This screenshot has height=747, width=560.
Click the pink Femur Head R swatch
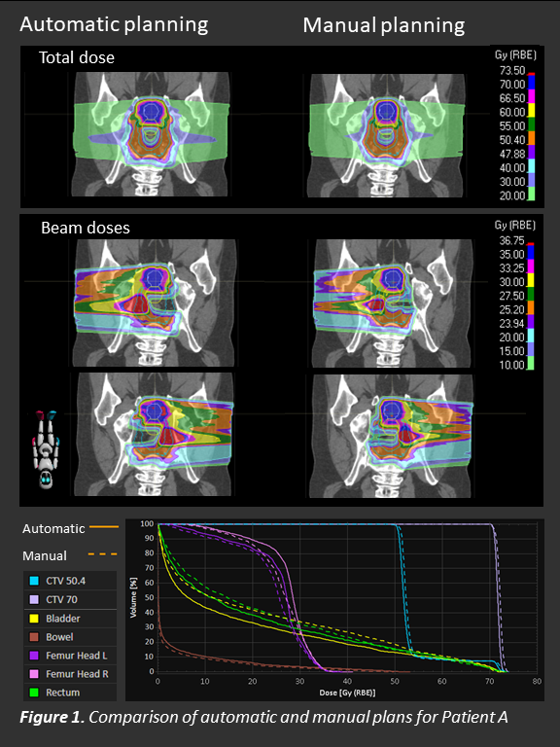click(x=34, y=674)
